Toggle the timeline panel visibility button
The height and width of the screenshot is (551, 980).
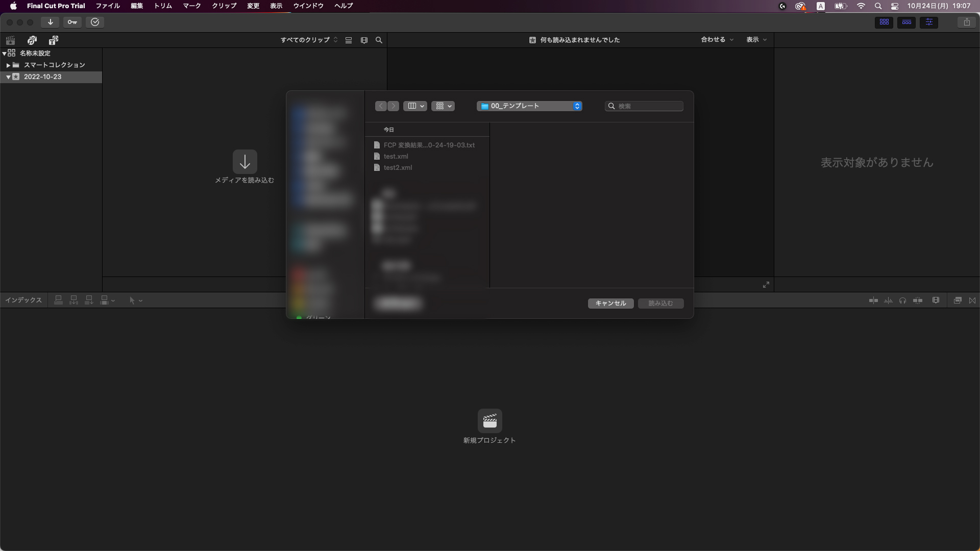point(906,22)
